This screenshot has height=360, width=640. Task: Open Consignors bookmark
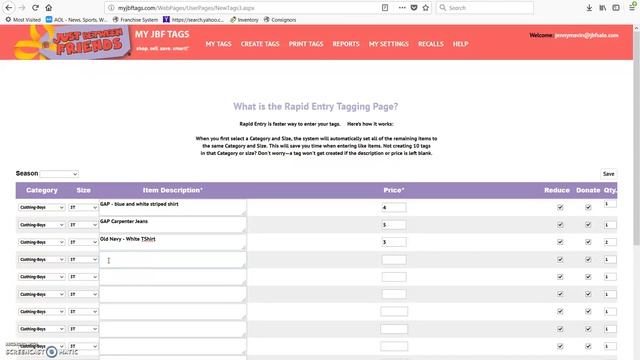coord(280,20)
